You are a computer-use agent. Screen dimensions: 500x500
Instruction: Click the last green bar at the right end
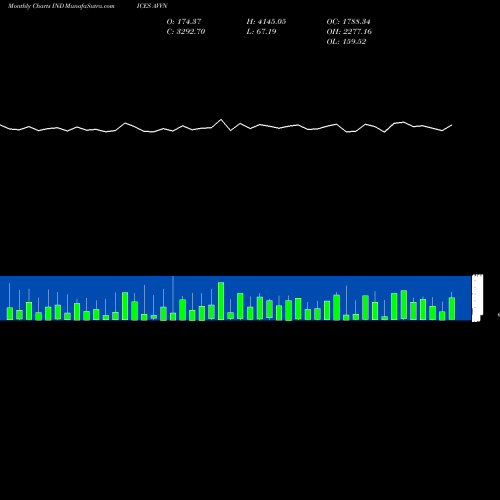(452, 309)
